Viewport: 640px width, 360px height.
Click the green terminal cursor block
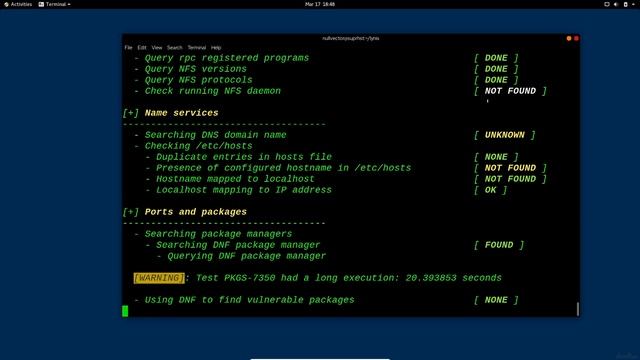coord(125,311)
